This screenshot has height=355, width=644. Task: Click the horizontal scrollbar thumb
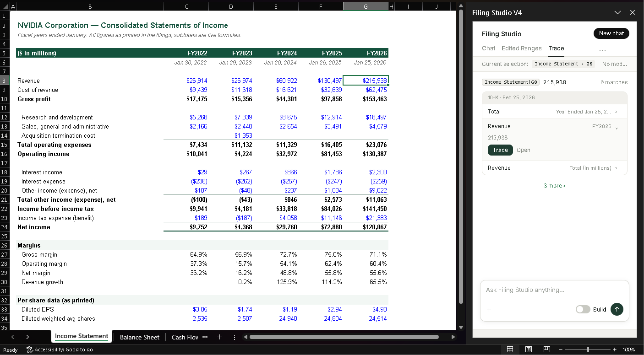344,337
